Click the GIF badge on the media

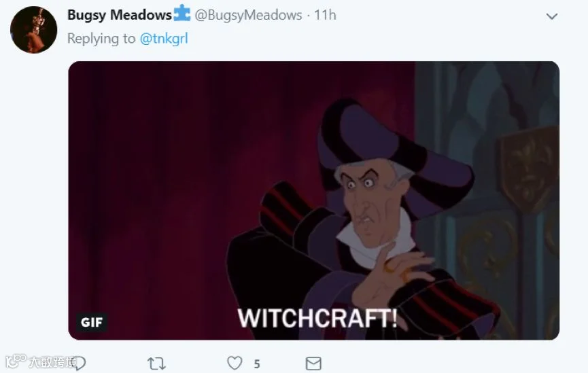(92, 323)
